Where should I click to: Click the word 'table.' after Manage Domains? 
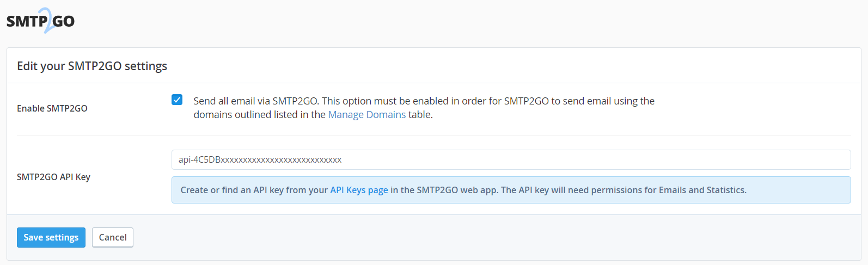420,115
